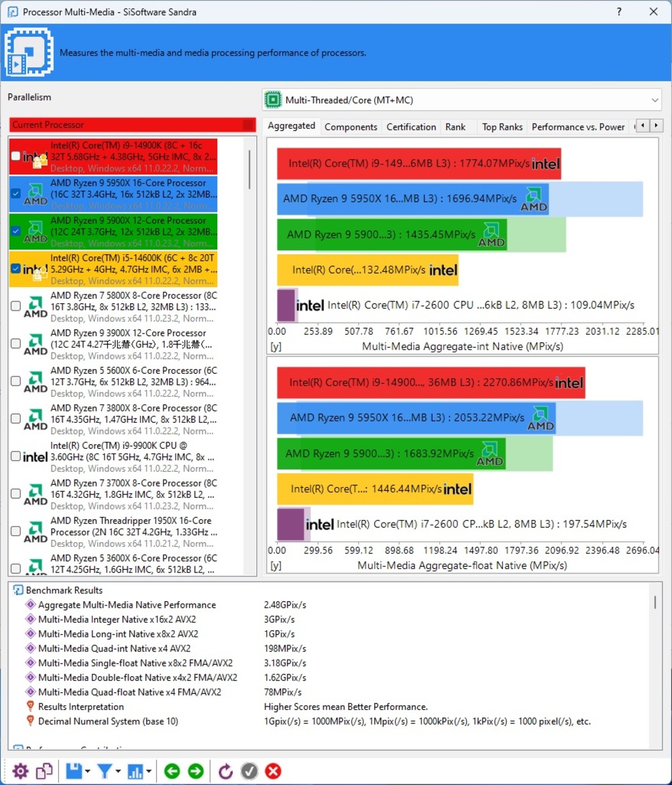672x785 pixels.
Task: Check the Threadripper 1950X checkbox
Action: point(15,531)
